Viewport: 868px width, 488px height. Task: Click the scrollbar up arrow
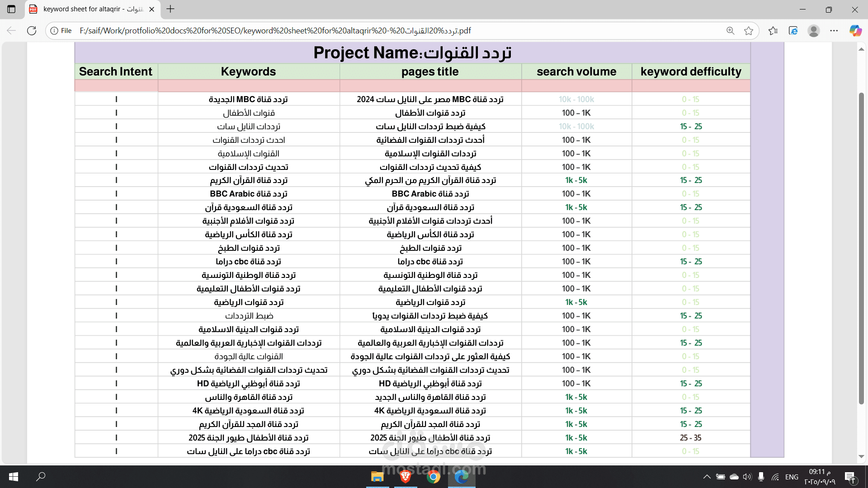[x=861, y=49]
